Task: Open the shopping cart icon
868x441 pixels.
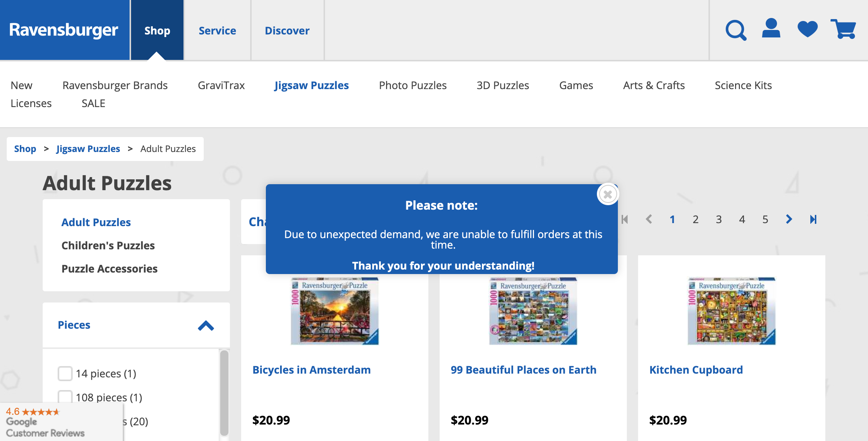Action: [843, 29]
